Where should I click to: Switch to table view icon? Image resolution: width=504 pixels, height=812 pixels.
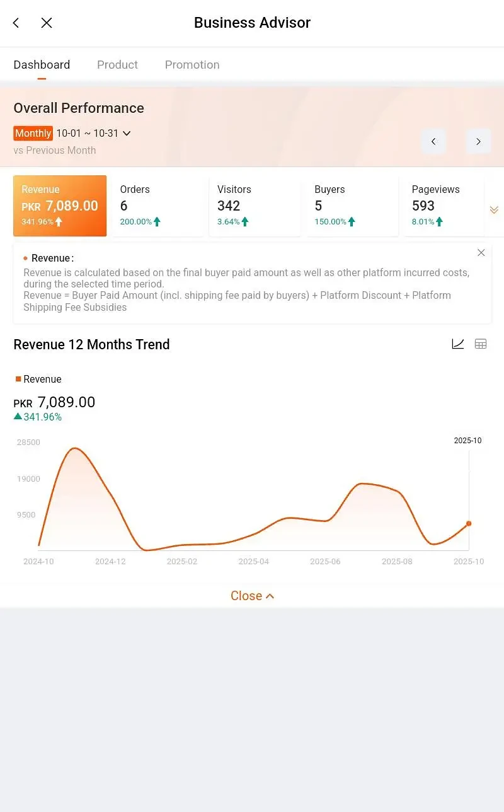tap(481, 344)
